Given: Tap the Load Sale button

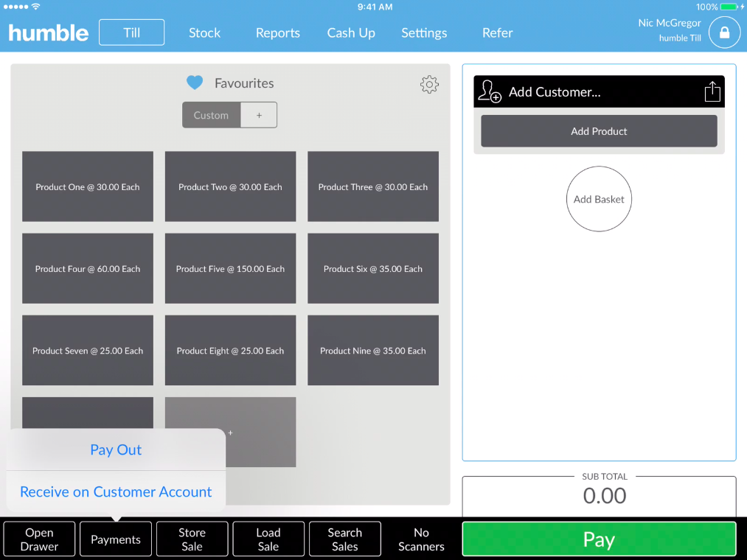Looking at the screenshot, I should 268,539.
